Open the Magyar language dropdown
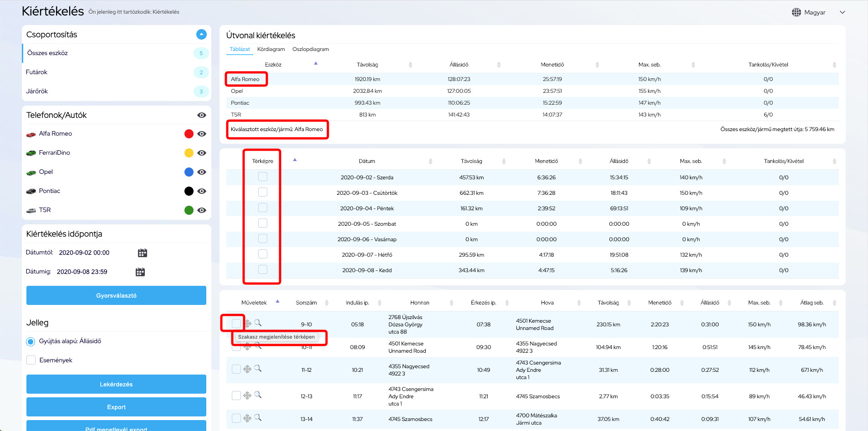This screenshot has height=431, width=868. pyautogui.click(x=842, y=12)
